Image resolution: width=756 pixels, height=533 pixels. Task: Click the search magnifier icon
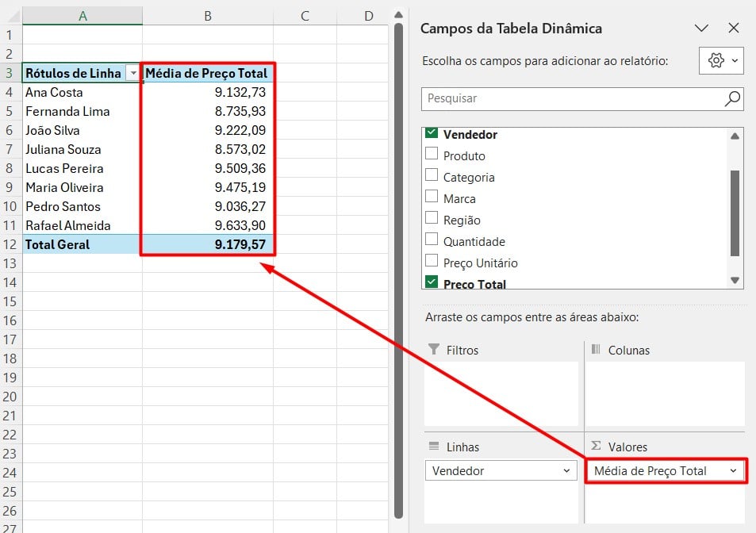click(732, 99)
